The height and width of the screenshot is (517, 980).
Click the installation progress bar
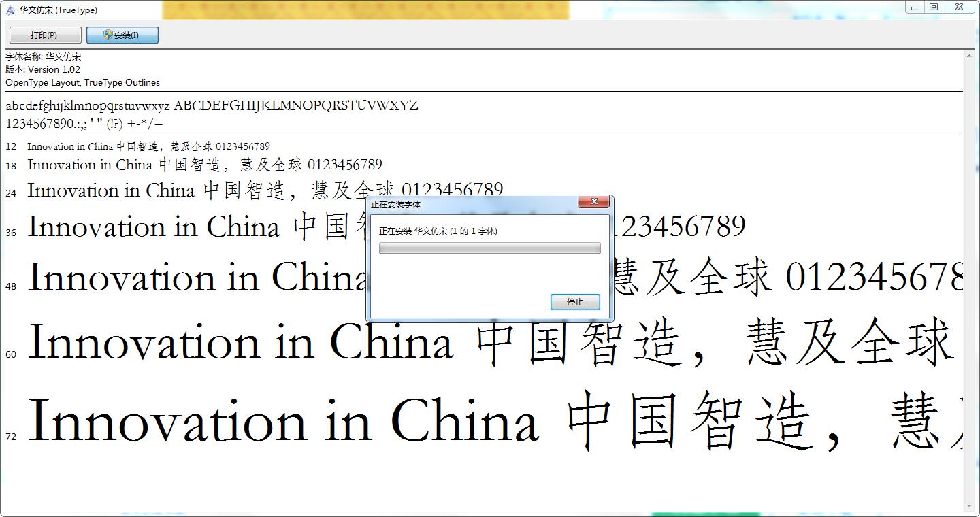click(489, 248)
